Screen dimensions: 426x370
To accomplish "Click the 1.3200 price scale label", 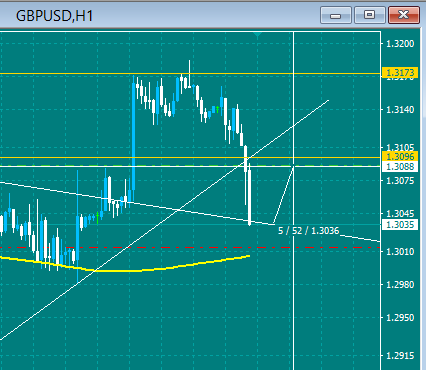I will click(x=400, y=44).
